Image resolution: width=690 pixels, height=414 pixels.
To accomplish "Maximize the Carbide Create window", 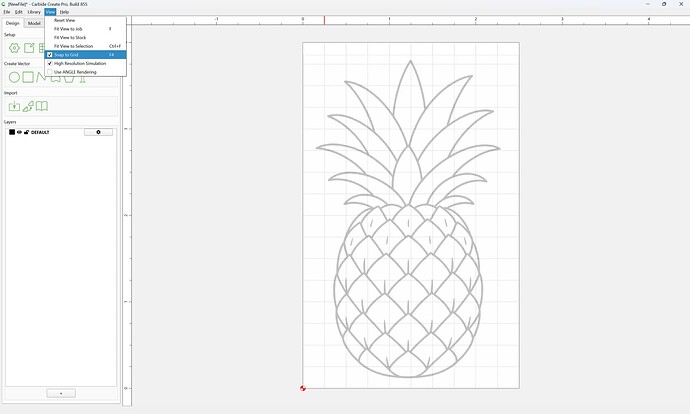I will 664,4.
